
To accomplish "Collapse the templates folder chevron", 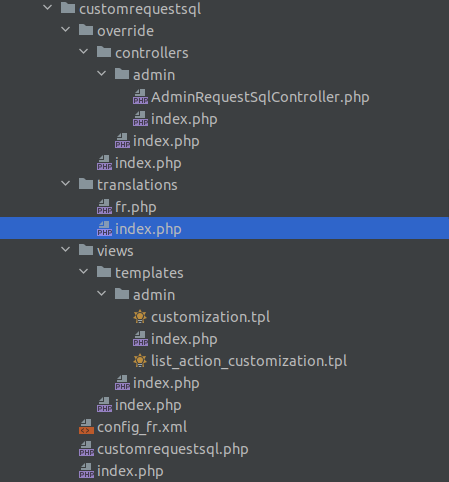I will pyautogui.click(x=84, y=271).
